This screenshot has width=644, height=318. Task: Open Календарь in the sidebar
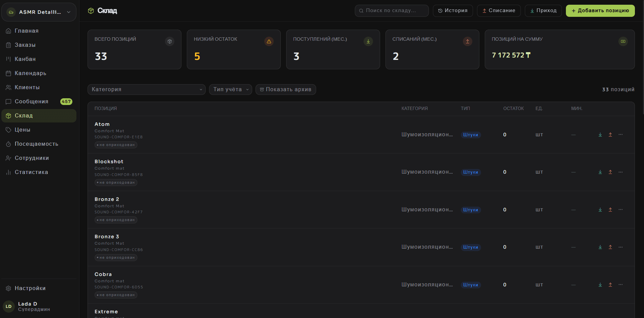point(39,73)
